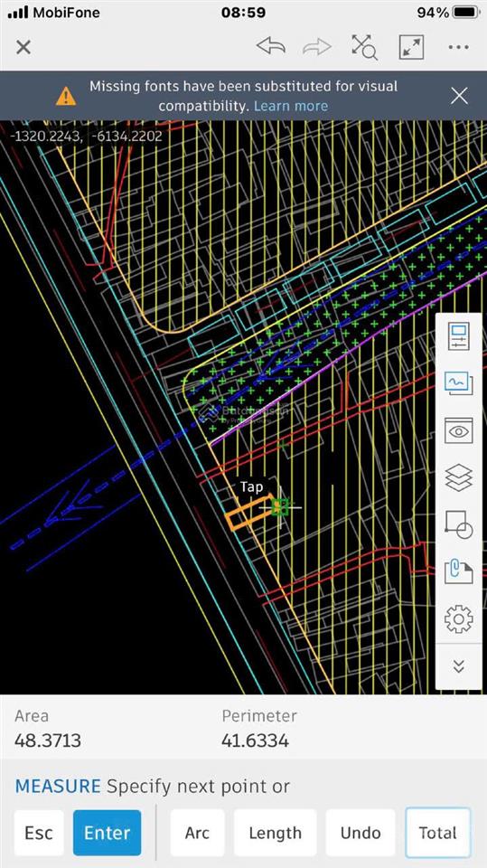Open the eye visibility panel icon

(459, 430)
